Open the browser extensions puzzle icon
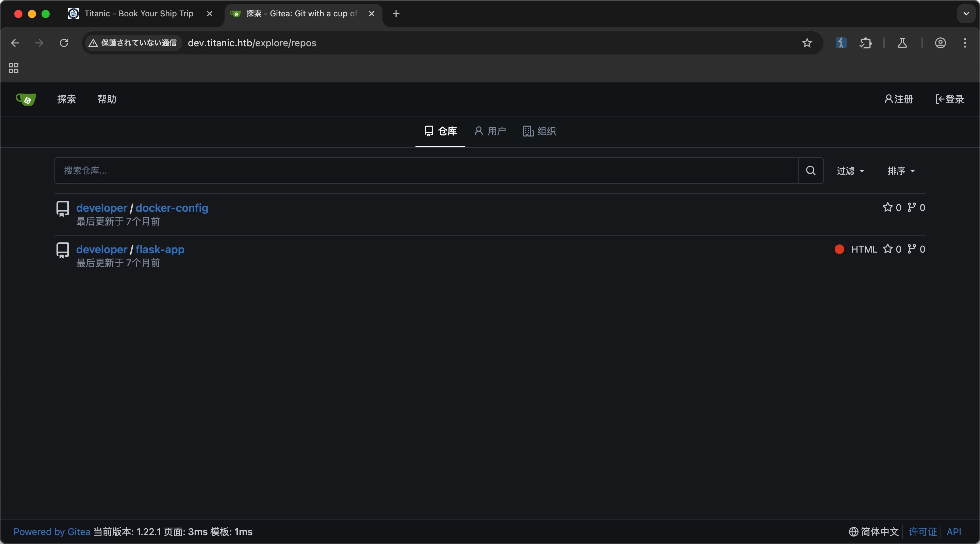 pyautogui.click(x=865, y=43)
